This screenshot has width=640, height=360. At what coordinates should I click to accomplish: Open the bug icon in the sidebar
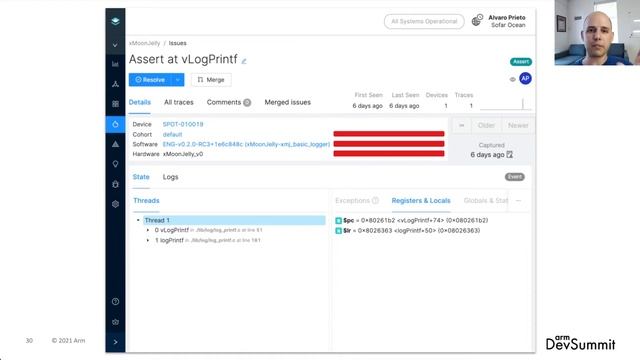[x=115, y=184]
